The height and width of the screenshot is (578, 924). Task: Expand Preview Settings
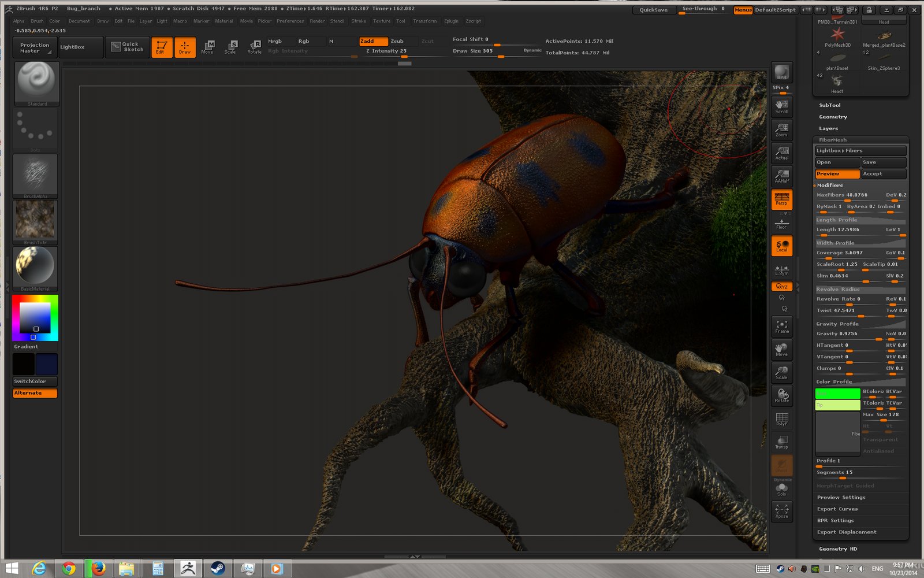click(x=841, y=498)
